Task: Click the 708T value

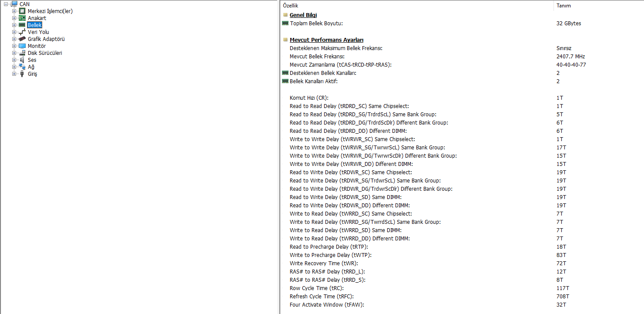Action: (563, 296)
